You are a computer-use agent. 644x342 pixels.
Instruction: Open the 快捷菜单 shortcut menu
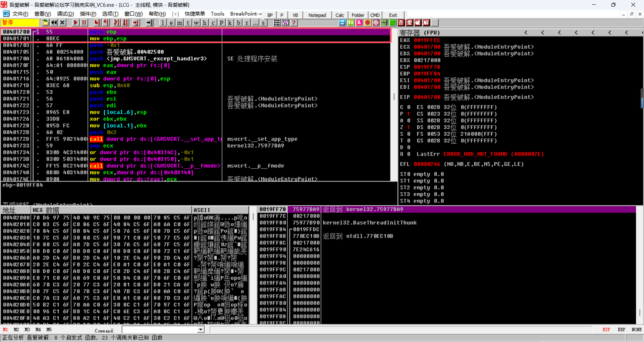pyautogui.click(x=195, y=14)
